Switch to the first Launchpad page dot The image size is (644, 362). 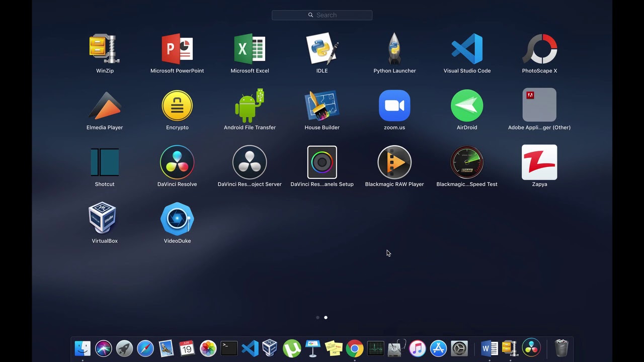click(x=317, y=318)
